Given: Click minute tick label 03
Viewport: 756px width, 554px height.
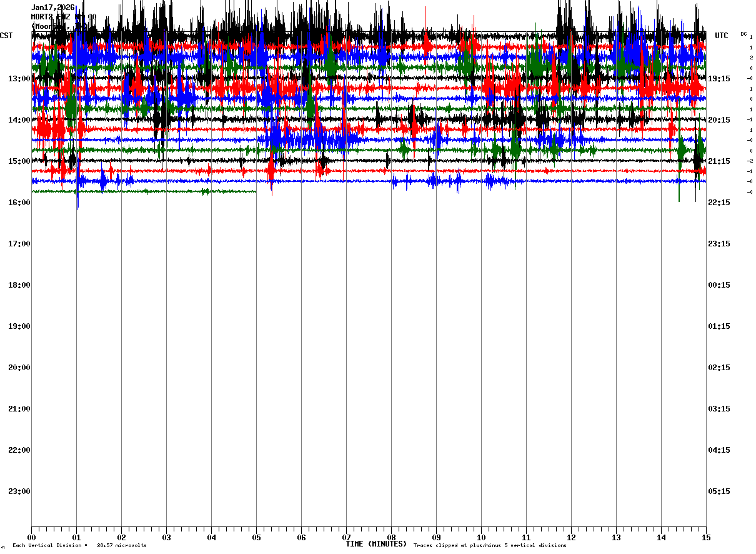Looking at the screenshot, I should coord(166,537).
